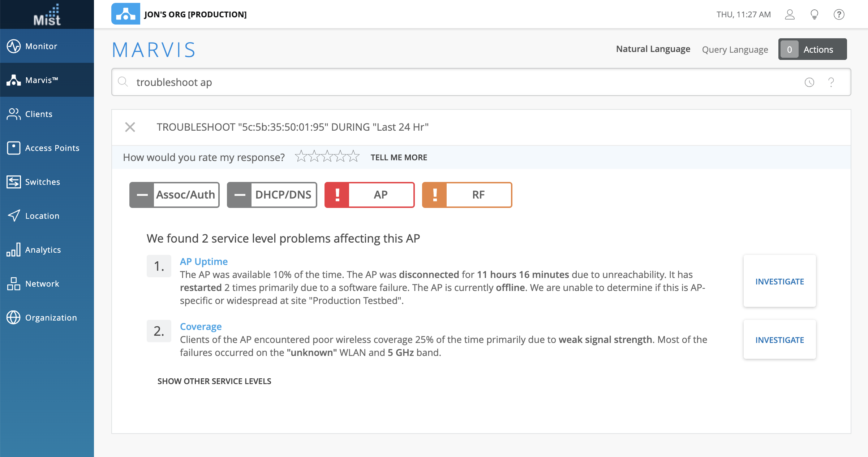Screen dimensions: 868x457
Task: Click the search bar question mark icon
Action: [831, 82]
